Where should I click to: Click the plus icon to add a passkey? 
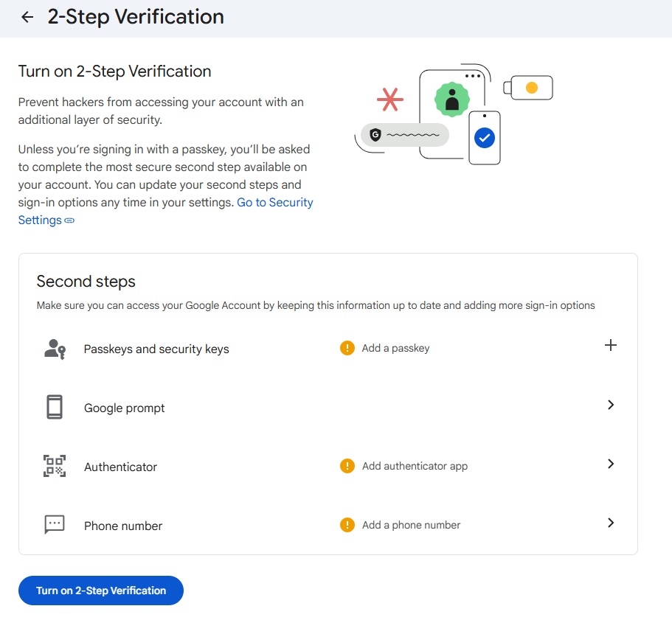611,344
